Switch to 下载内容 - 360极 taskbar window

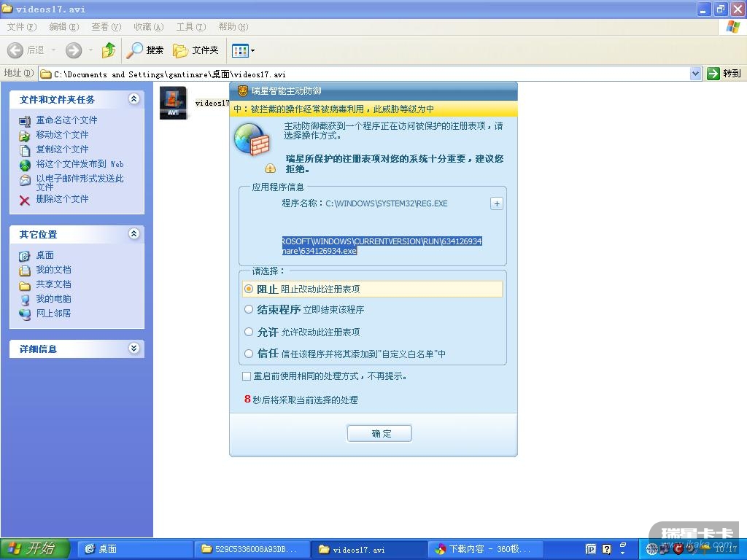[x=486, y=549]
